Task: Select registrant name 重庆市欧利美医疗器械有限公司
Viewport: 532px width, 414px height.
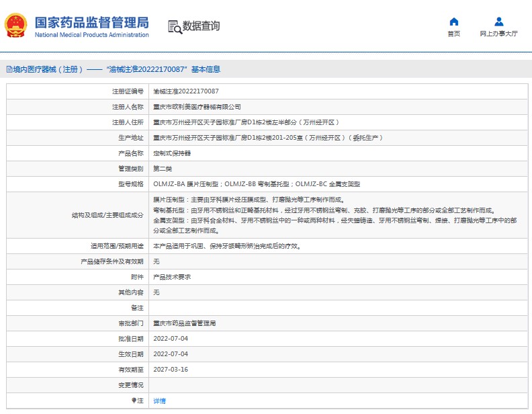Action: 197,107
